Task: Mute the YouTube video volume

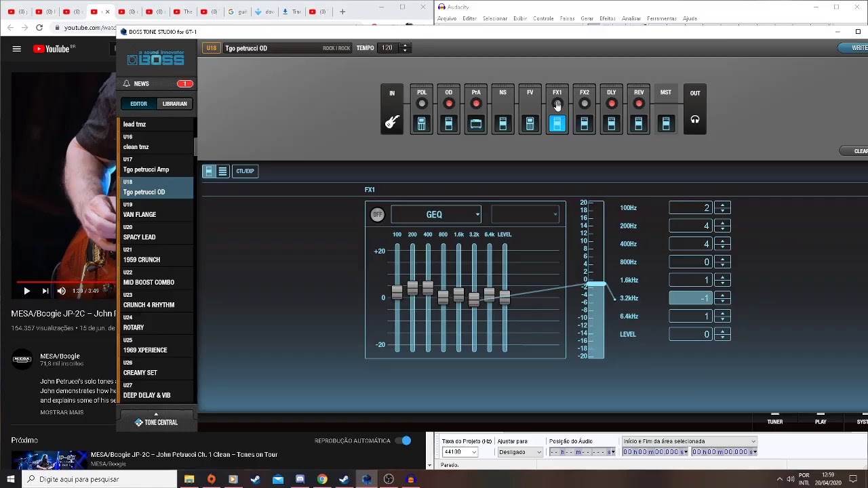Action: [x=61, y=291]
